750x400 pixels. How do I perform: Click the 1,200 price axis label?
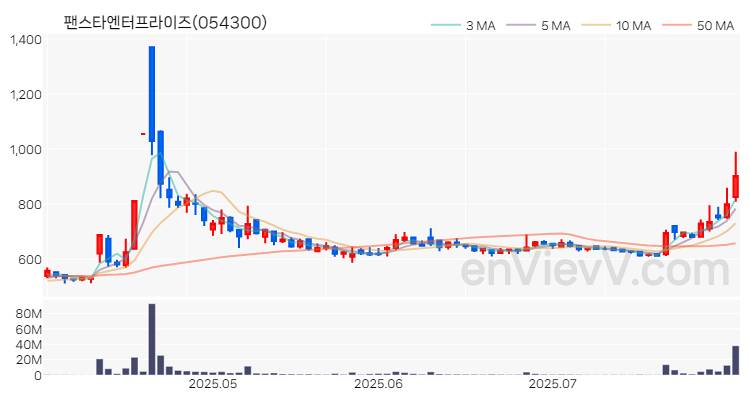click(x=26, y=95)
